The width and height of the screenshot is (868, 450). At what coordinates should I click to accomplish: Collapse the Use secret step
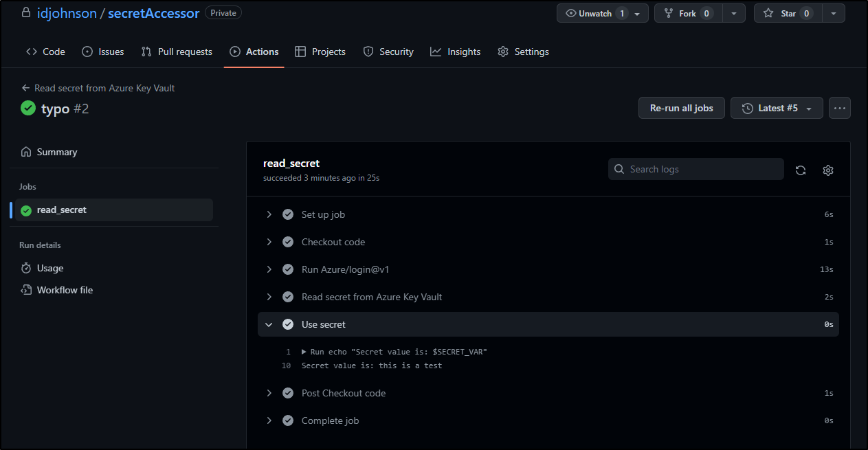click(548, 324)
